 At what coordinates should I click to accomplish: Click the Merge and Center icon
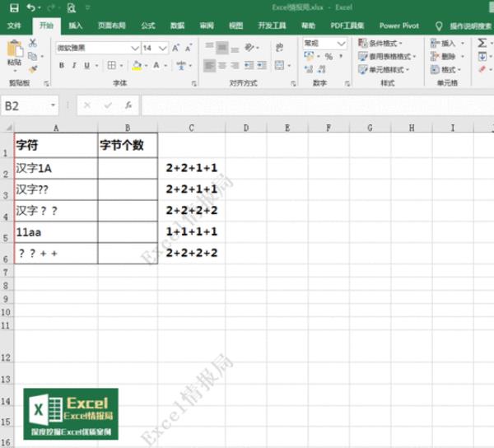(279, 65)
